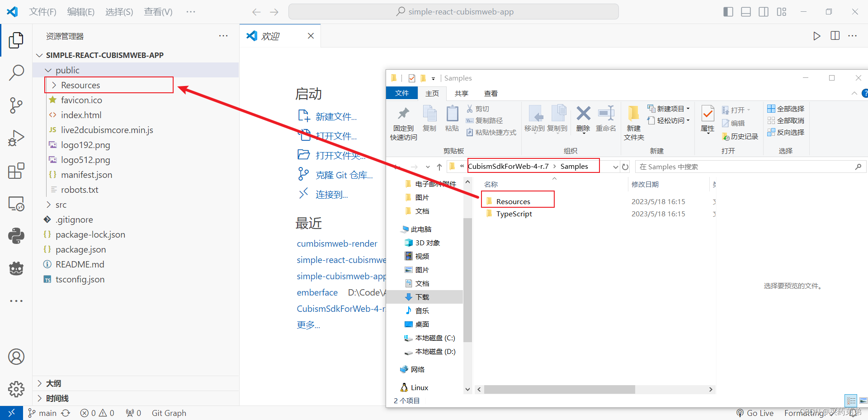Click the 删除 delete icon in Explorer ribbon
The height and width of the screenshot is (420, 868).
point(583,119)
